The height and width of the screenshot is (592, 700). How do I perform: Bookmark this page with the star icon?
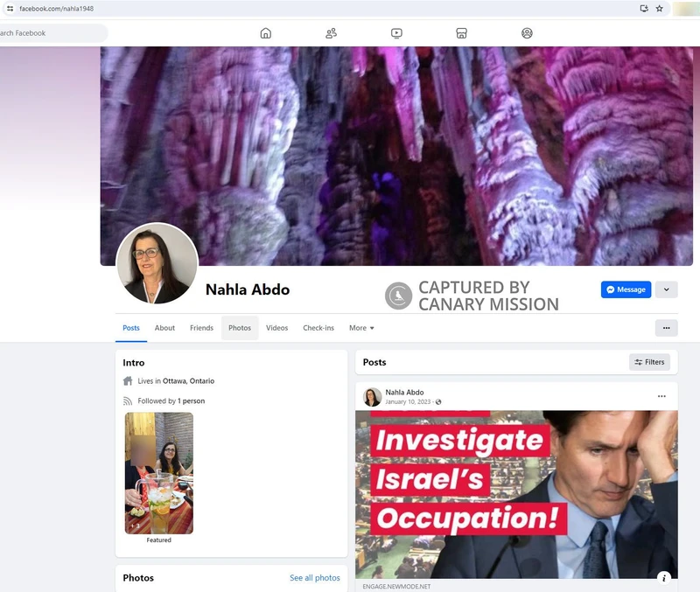659,9
